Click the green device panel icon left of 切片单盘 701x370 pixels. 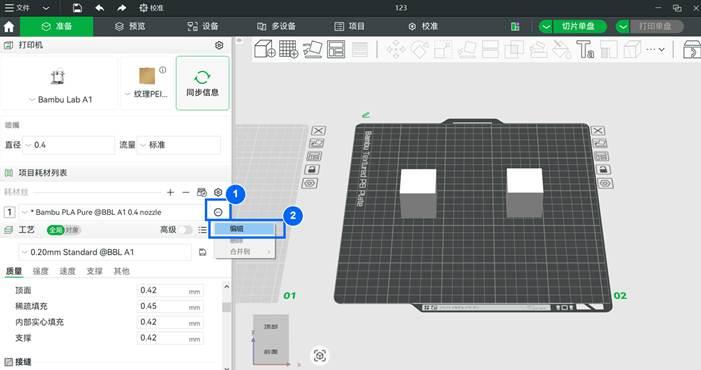pos(515,27)
